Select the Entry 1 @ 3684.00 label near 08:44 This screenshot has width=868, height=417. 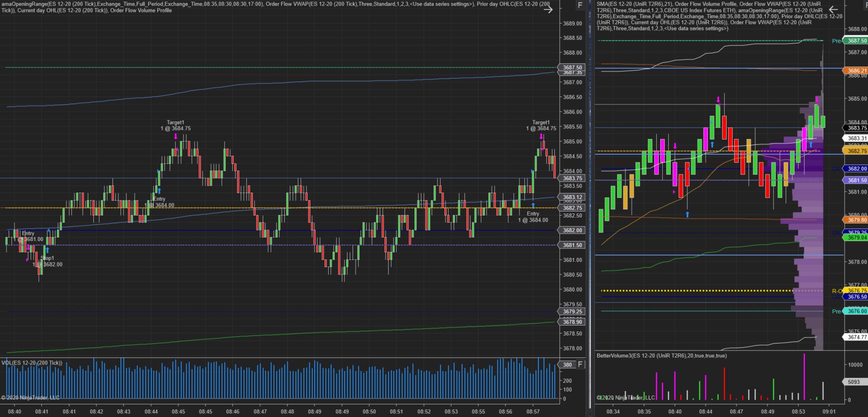(x=159, y=202)
